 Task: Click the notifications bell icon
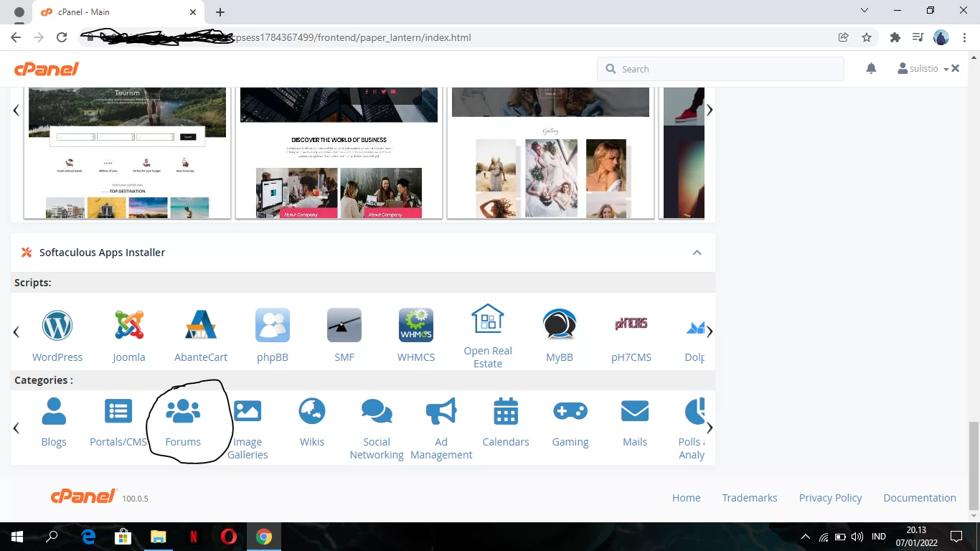click(871, 69)
